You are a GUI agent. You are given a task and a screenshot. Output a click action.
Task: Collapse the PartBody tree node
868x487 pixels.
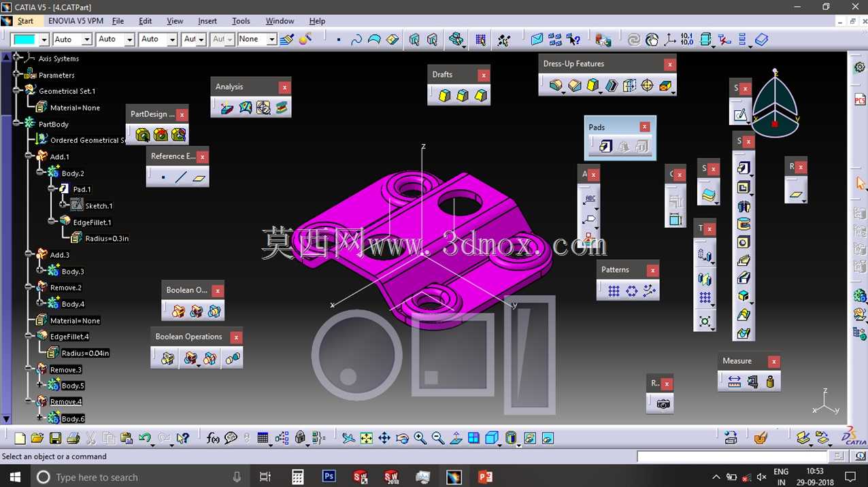coord(16,123)
